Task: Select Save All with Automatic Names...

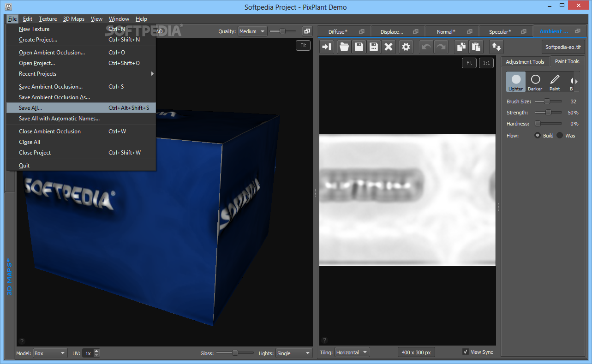Action: pyautogui.click(x=81, y=119)
